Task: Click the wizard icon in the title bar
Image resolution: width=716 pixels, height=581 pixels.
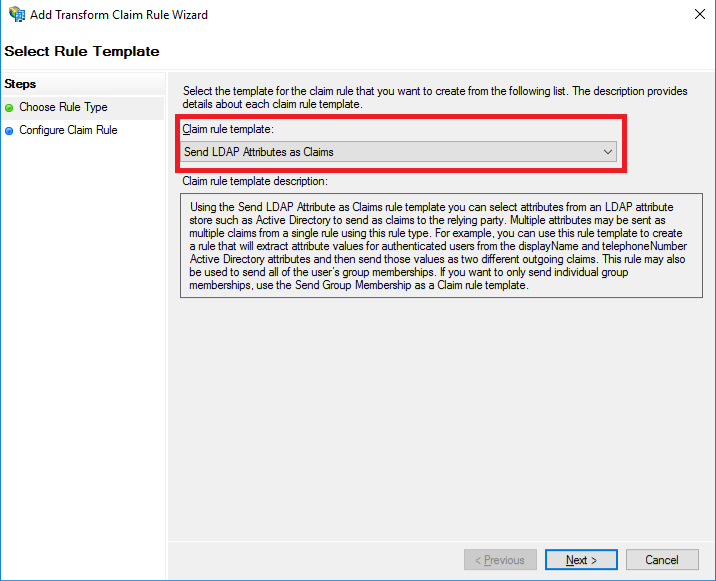Action: pos(16,15)
